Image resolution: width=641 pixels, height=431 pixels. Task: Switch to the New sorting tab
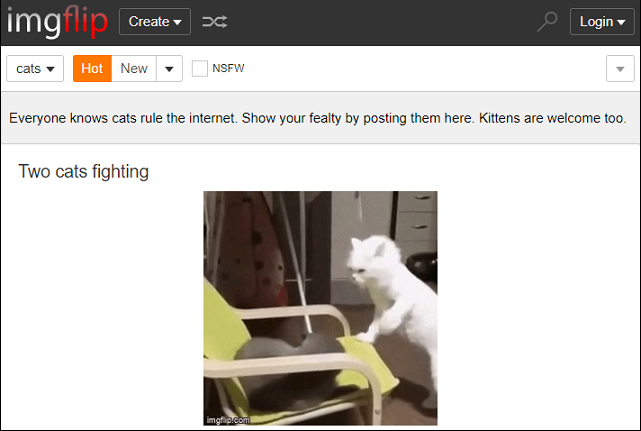point(134,69)
